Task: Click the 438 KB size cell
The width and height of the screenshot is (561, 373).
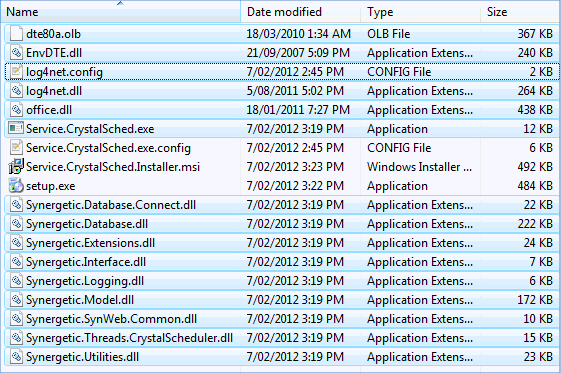Action: (x=535, y=110)
